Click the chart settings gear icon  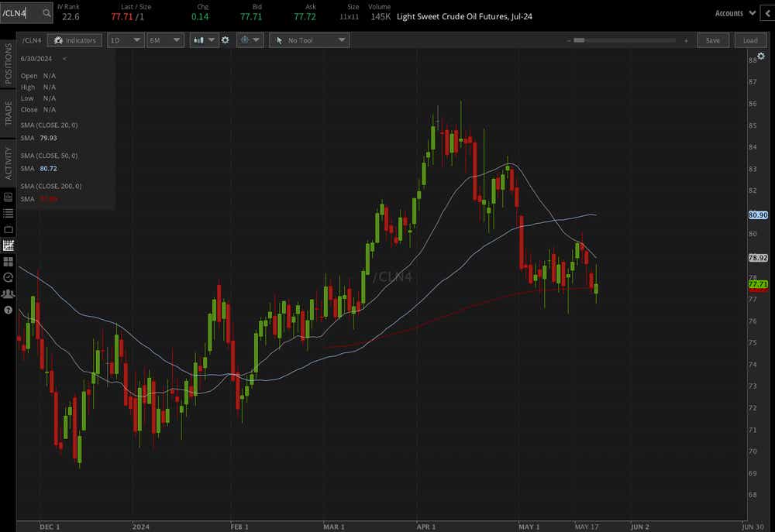[x=226, y=40]
